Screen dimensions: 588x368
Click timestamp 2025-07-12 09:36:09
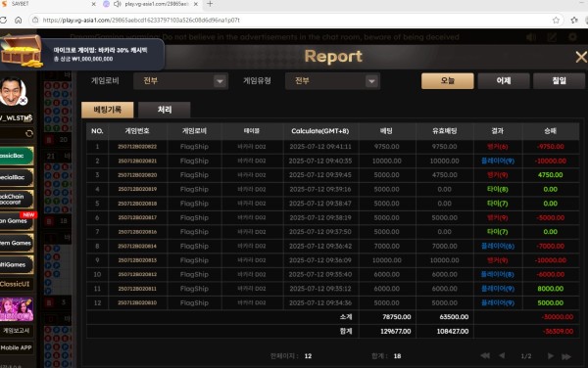320,260
